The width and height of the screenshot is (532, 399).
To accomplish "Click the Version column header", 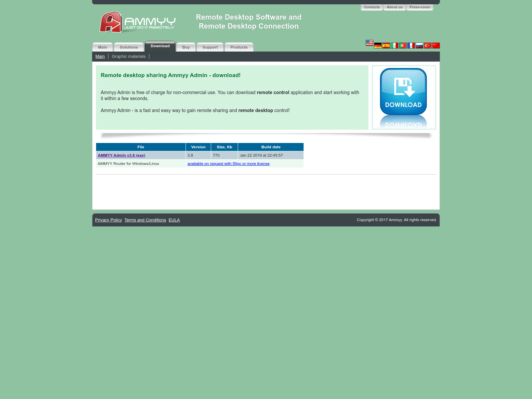I will coord(198,147).
